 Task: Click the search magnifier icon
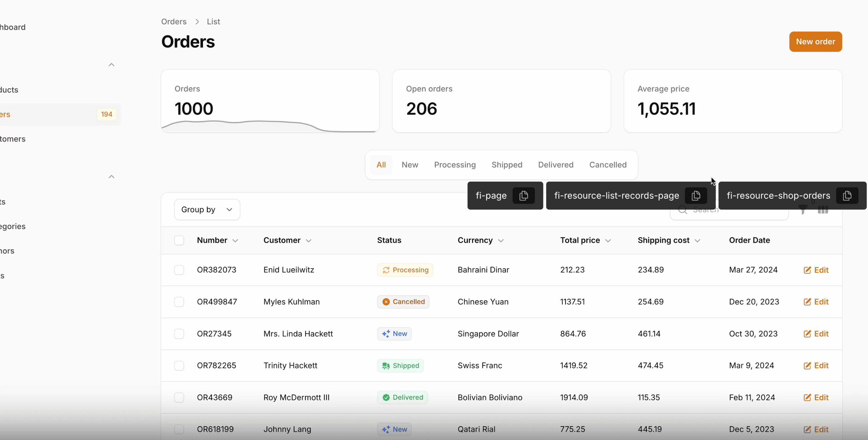pos(683,210)
